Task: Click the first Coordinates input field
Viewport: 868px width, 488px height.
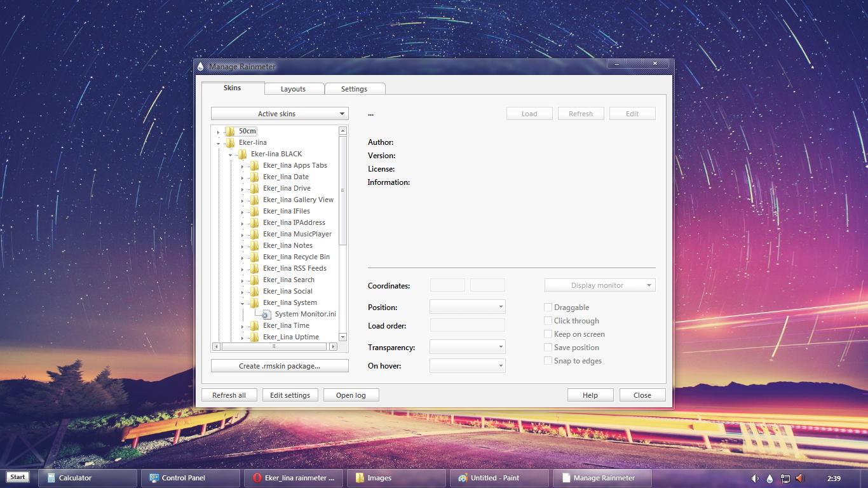Action: pyautogui.click(x=448, y=285)
